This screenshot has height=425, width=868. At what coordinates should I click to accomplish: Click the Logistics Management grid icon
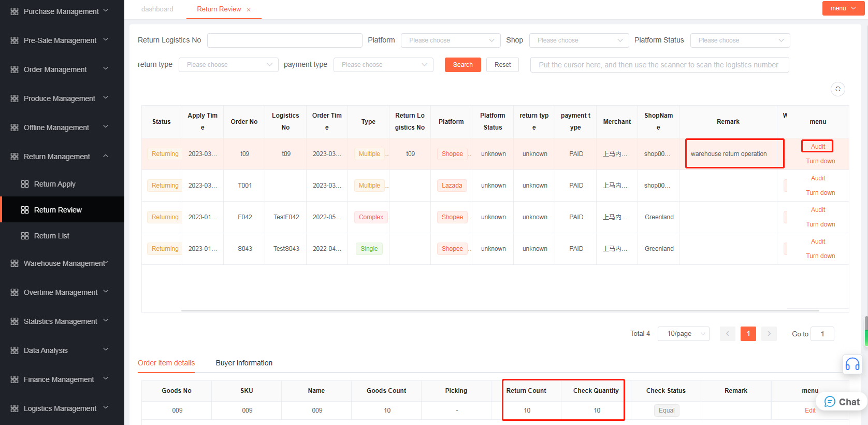pyautogui.click(x=15, y=408)
